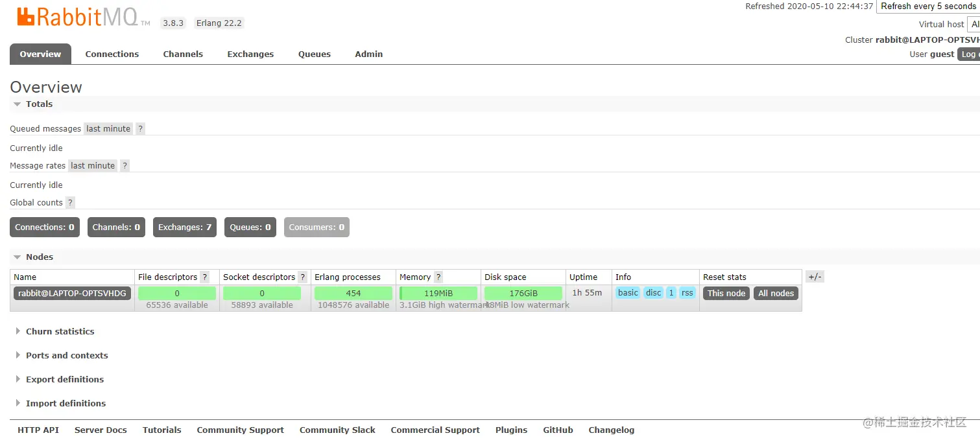Open help for Global counts

(70, 202)
